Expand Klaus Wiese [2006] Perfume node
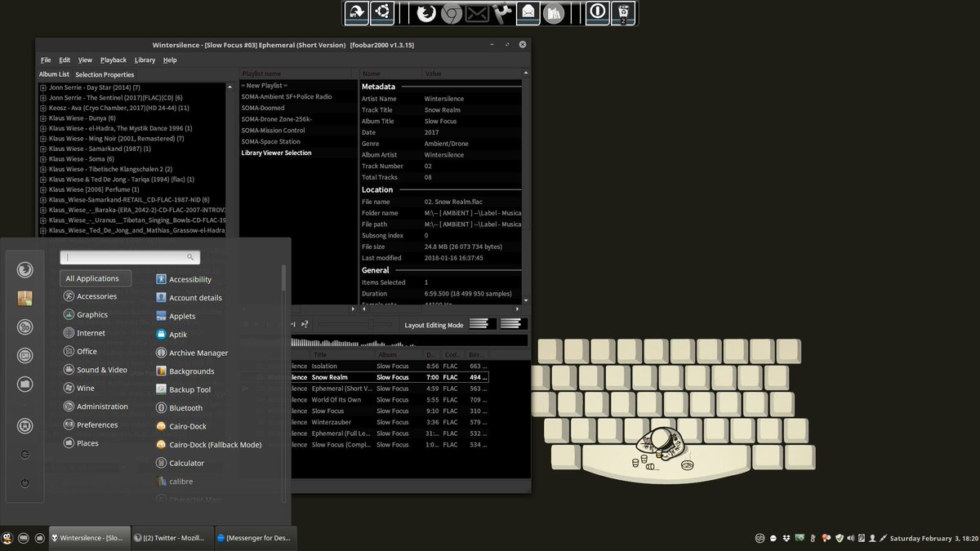The image size is (980, 551). coord(43,189)
